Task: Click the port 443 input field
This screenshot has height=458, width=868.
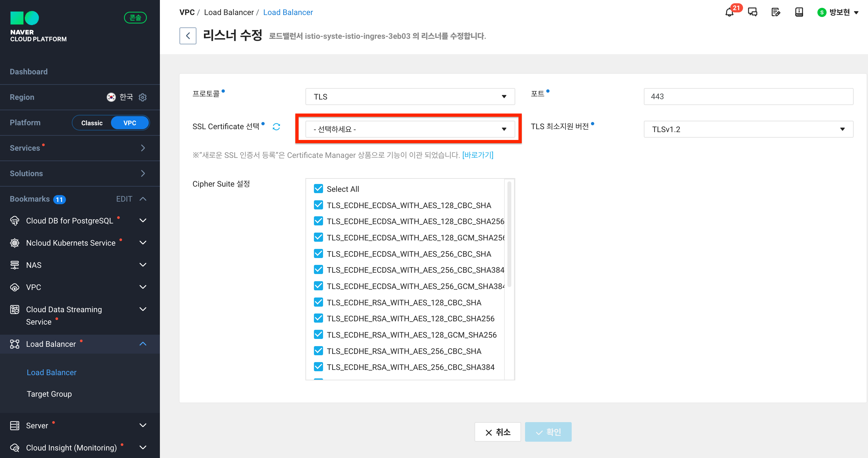Action: [748, 97]
